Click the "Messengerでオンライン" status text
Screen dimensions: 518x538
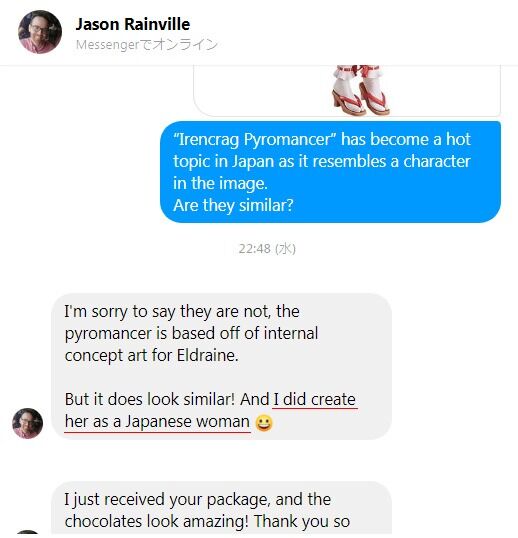147,45
